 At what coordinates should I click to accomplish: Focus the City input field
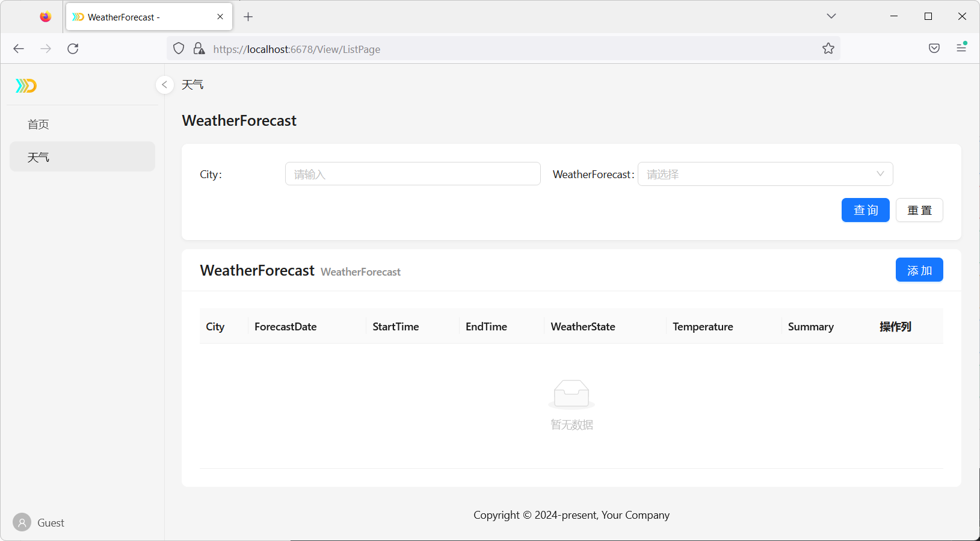click(413, 174)
